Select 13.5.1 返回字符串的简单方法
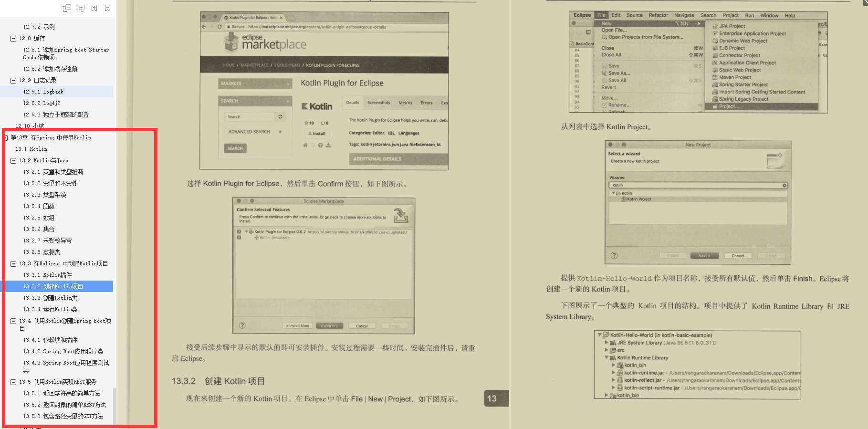 click(x=62, y=393)
